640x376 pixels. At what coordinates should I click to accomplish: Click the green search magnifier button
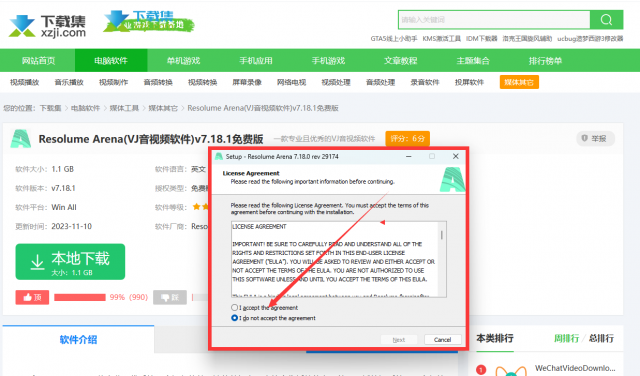point(607,20)
